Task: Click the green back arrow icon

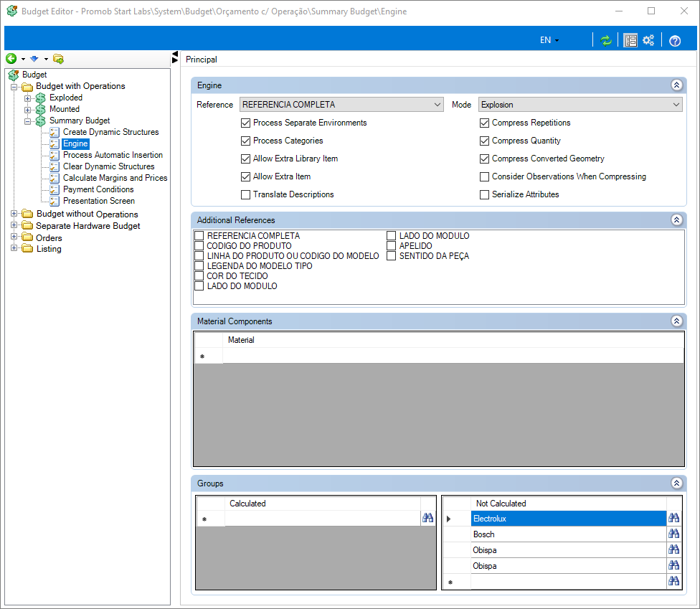Action: tap(11, 59)
